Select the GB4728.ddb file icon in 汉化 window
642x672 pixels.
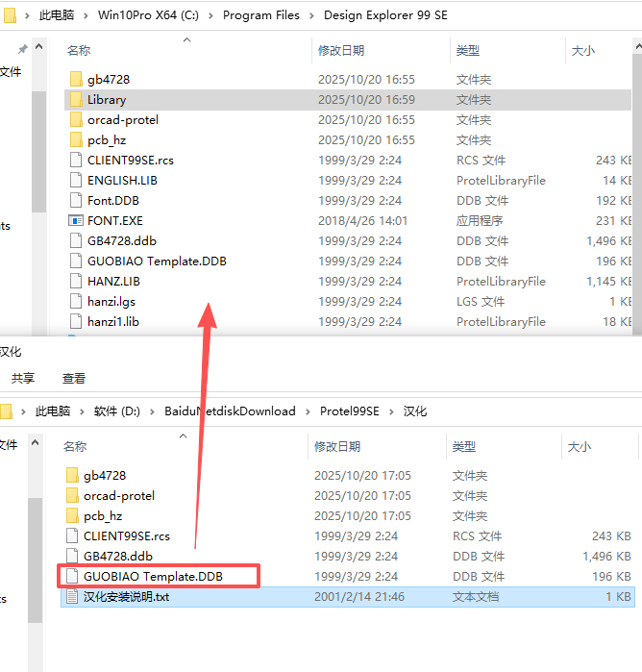pyautogui.click(x=72, y=556)
